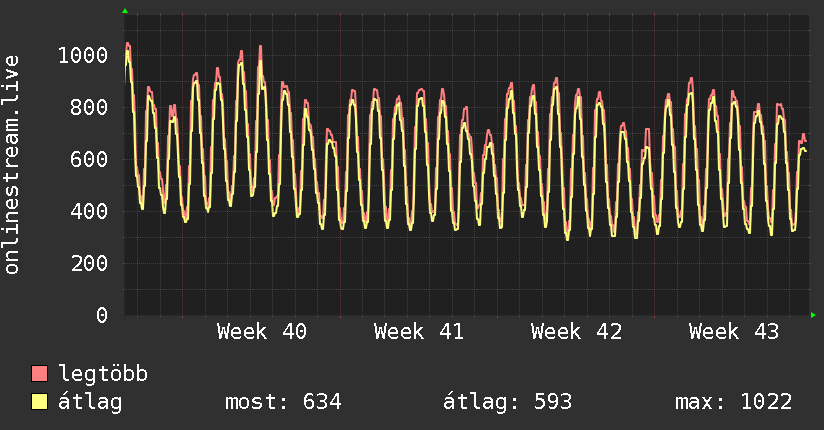Image resolution: width=824 pixels, height=430 pixels.
Task: Click the pink legtöbb color swatch
Action: click(x=39, y=374)
